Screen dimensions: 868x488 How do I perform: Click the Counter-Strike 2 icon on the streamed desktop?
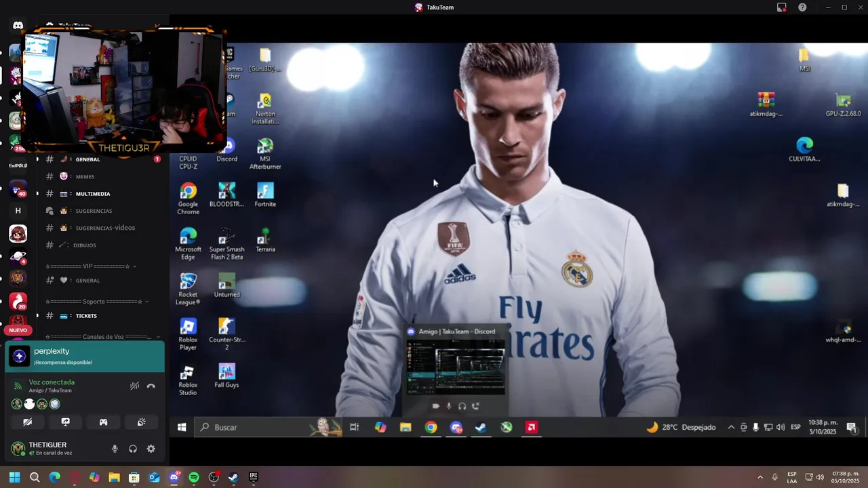click(x=226, y=334)
